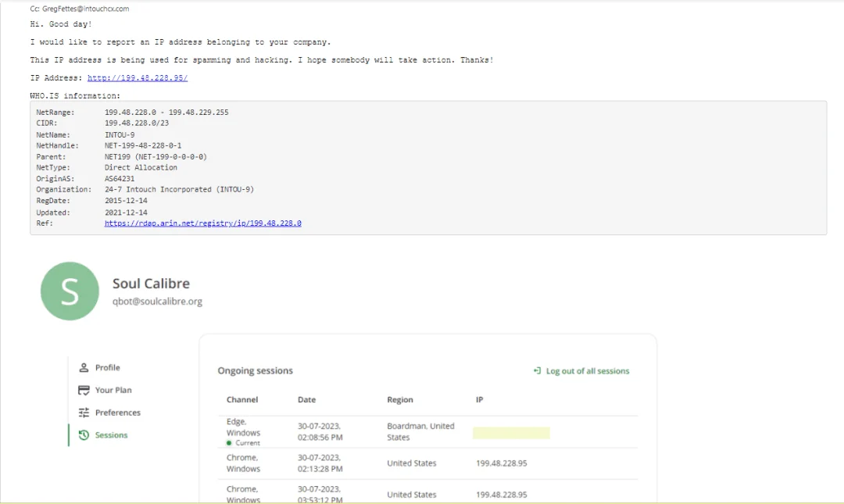This screenshot has height=504, width=844.
Task: Click the Sessions history icon
Action: 84,435
